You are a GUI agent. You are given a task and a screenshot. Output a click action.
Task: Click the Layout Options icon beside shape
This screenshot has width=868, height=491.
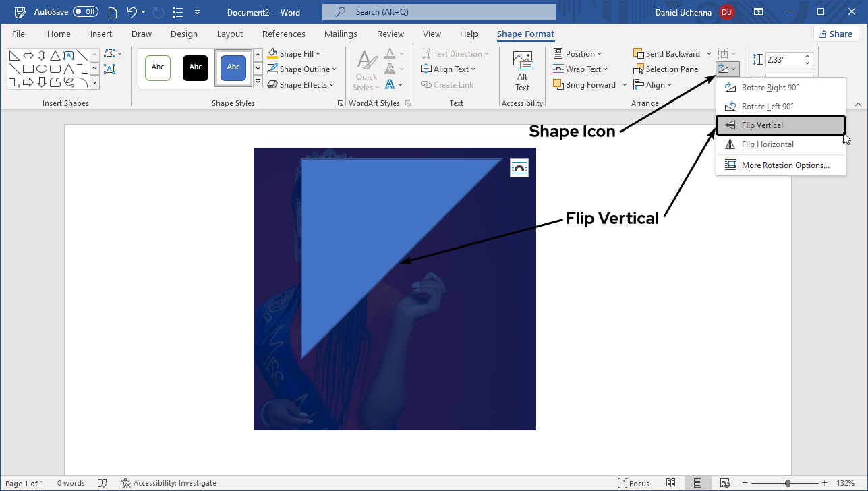click(519, 168)
